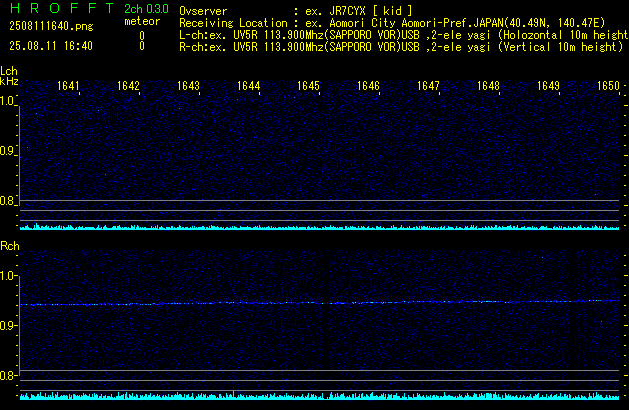The height and width of the screenshot is (410, 629).
Task: Click the 1649 time marker
Action: (548, 86)
